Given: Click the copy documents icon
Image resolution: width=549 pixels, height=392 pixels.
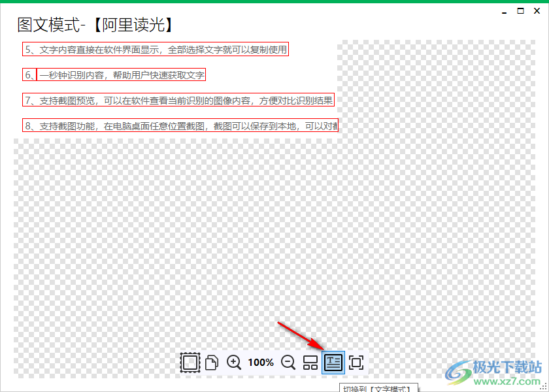Looking at the screenshot, I should click(x=212, y=363).
